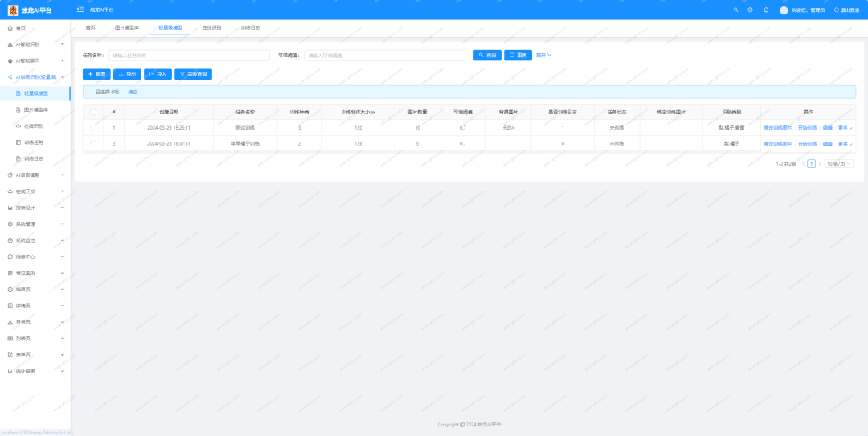
Task: Check the checkbox for row 1
Action: (93, 127)
